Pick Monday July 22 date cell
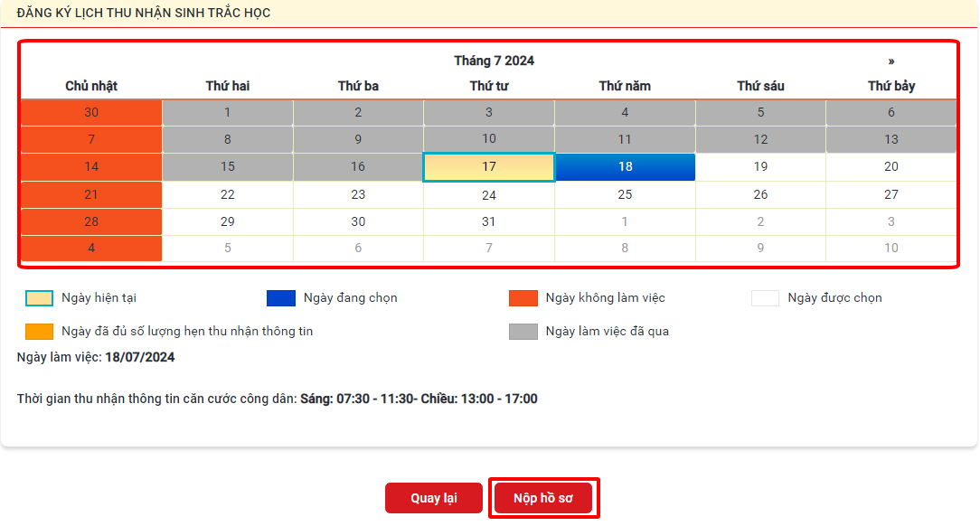The width and height of the screenshot is (980, 526). [228, 194]
